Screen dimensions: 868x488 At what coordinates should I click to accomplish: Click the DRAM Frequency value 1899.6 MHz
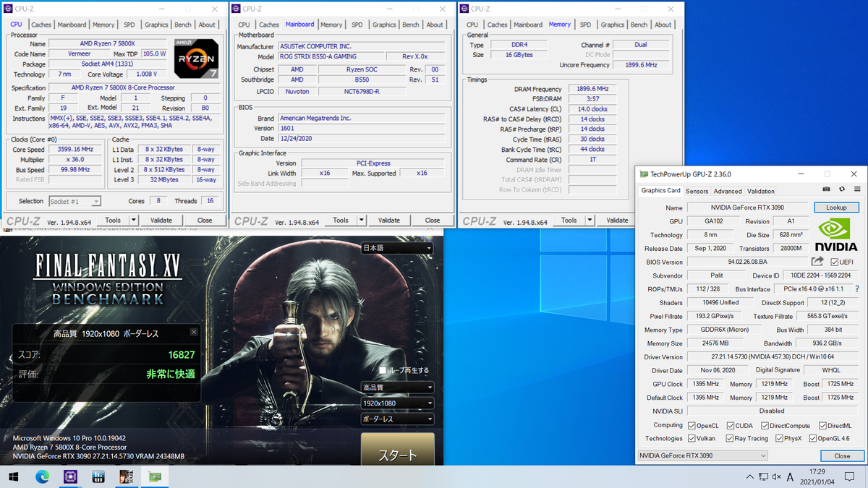[x=592, y=89]
